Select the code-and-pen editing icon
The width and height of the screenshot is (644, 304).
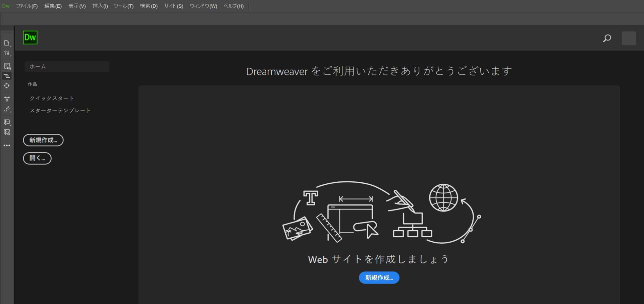(7, 109)
